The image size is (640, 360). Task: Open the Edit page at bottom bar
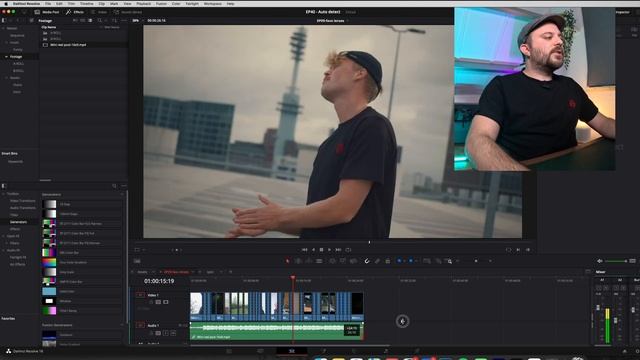pyautogui.click(x=291, y=351)
